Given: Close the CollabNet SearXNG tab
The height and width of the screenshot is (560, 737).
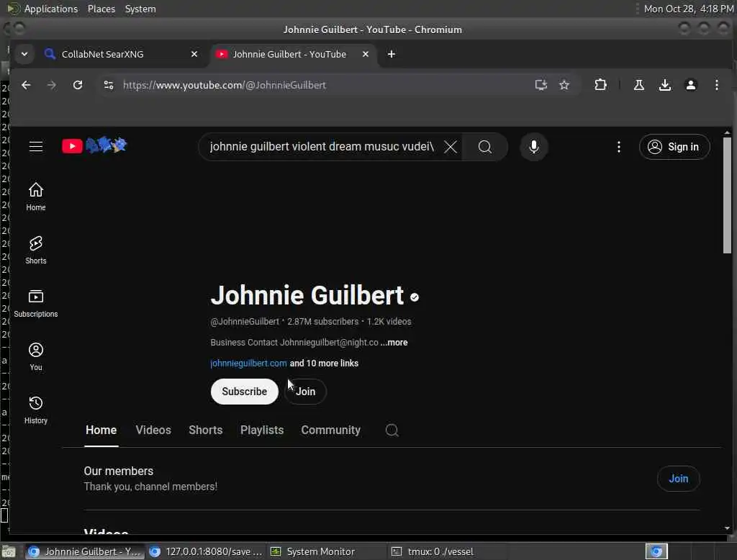Looking at the screenshot, I should tap(194, 54).
